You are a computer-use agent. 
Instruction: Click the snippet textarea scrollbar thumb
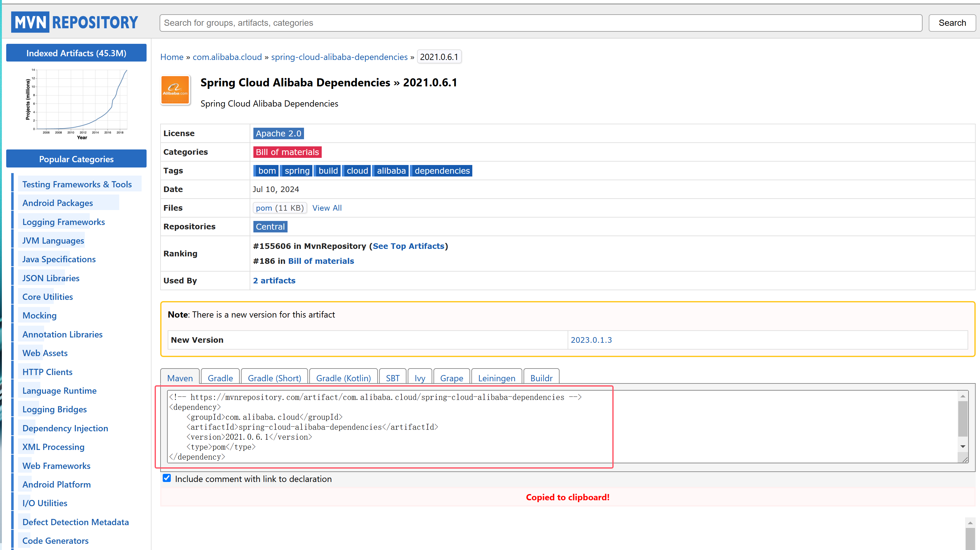click(x=963, y=419)
